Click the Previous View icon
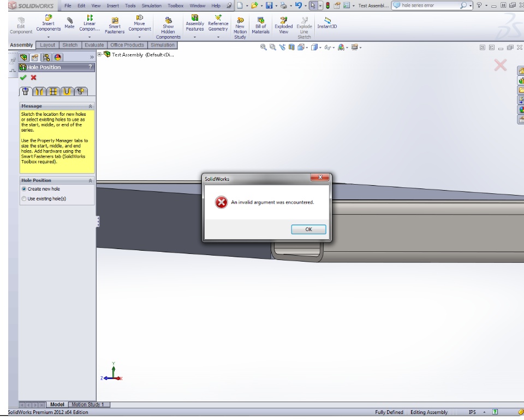The width and height of the screenshot is (524, 420). [282, 47]
